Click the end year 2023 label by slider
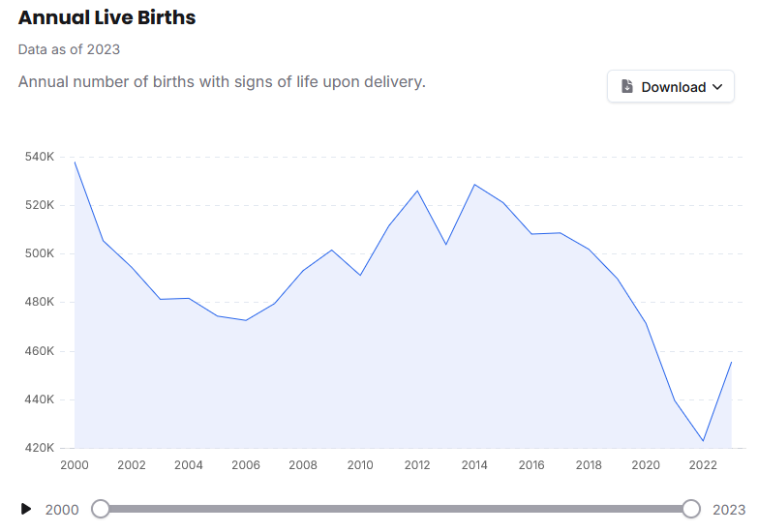Screen dimensions: 758x532 pyautogui.click(x=729, y=510)
